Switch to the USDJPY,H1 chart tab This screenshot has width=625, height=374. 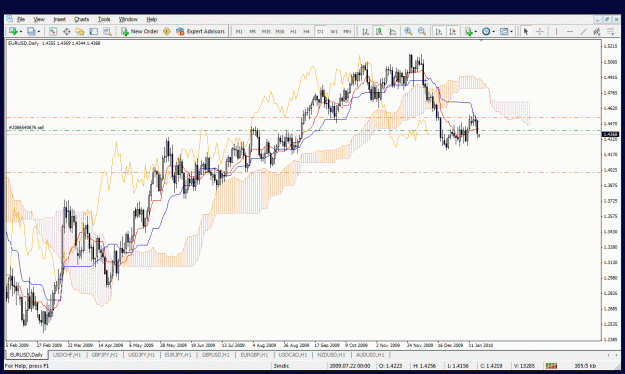(142, 355)
